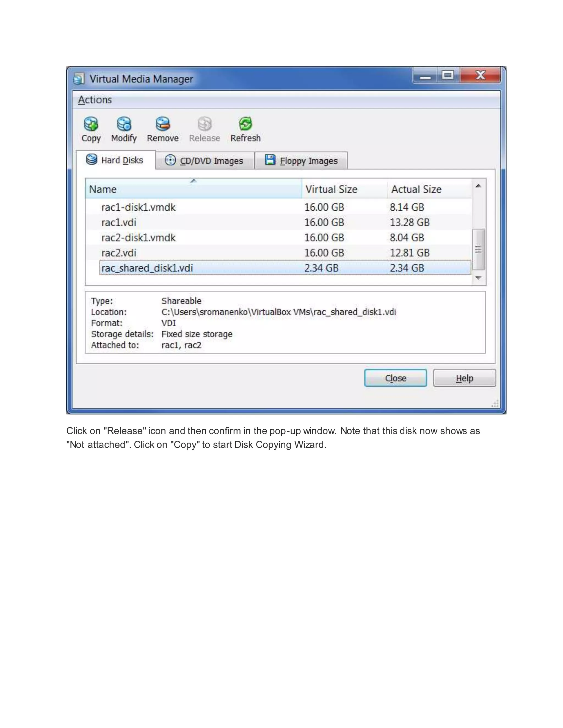Click the disk location path text
The height and width of the screenshot is (728, 563).
point(278,312)
